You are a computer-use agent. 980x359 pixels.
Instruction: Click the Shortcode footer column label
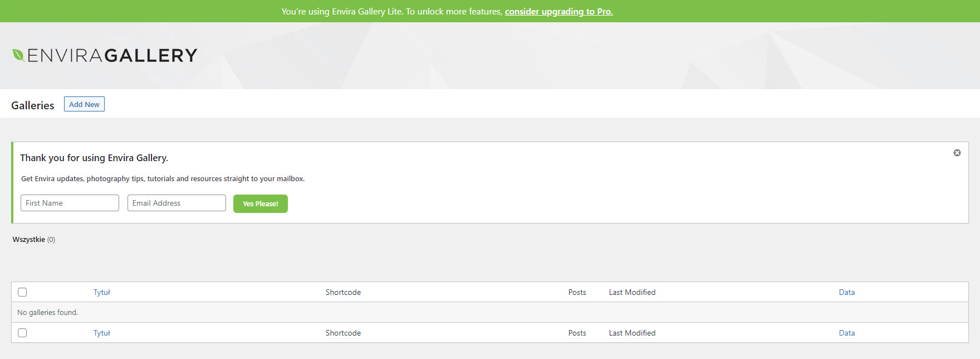pos(343,333)
